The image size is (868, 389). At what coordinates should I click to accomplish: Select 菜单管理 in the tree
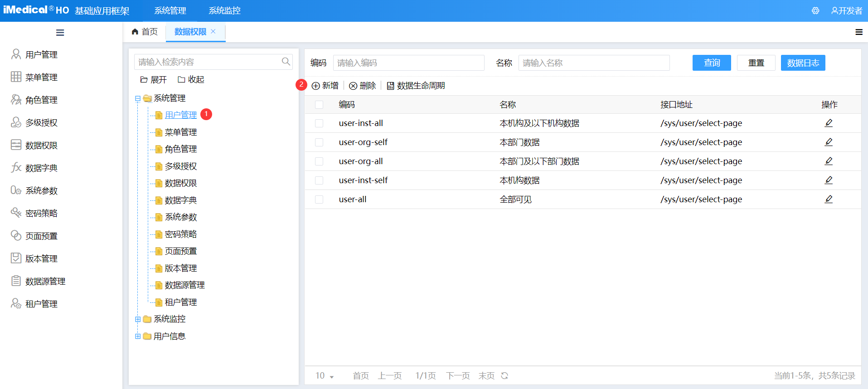181,132
